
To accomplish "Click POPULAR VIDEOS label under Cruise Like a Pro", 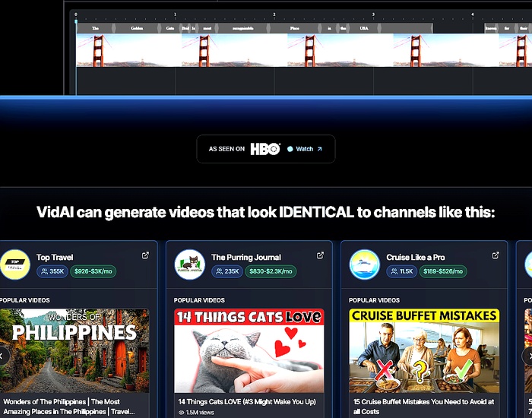I will pos(374,300).
